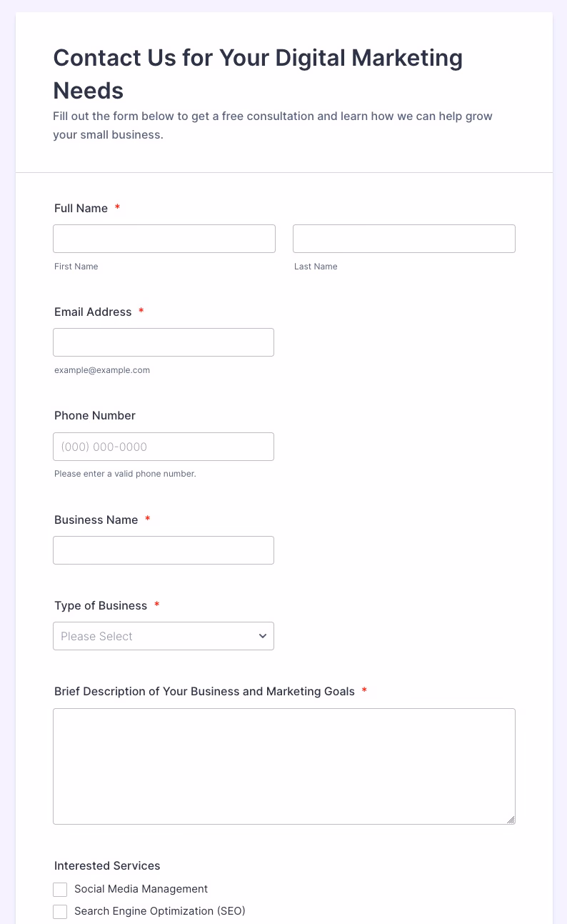Click the Email Address label

coord(93,312)
